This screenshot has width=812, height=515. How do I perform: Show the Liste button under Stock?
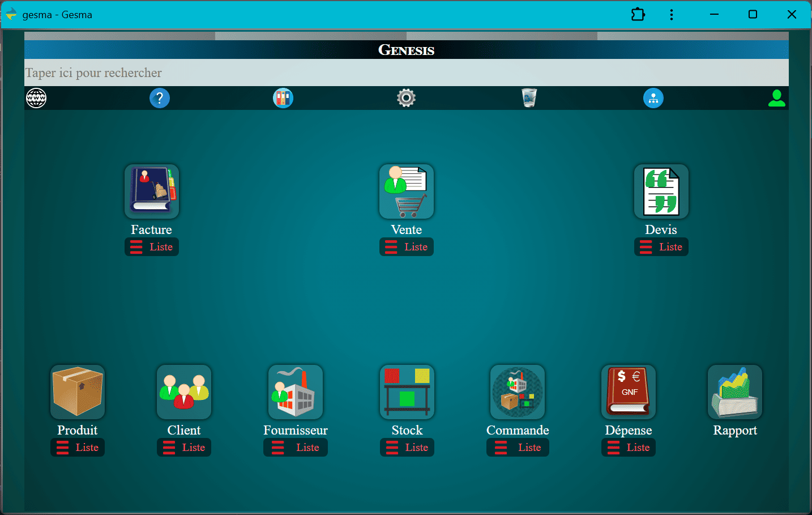[x=407, y=448]
